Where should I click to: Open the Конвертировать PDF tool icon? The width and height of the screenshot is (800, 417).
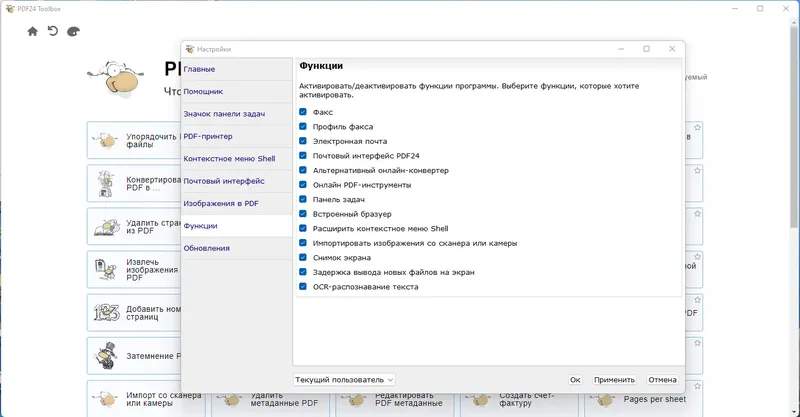[106, 183]
